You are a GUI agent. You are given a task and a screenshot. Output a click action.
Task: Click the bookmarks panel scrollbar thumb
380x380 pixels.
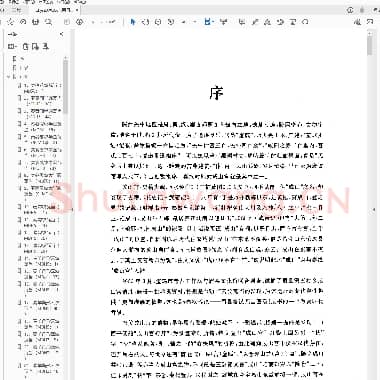click(x=65, y=87)
